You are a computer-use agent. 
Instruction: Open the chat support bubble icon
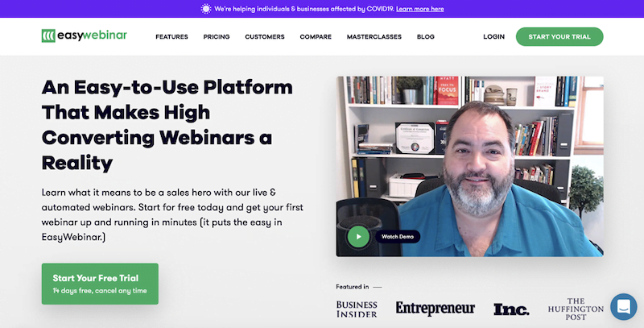click(623, 306)
